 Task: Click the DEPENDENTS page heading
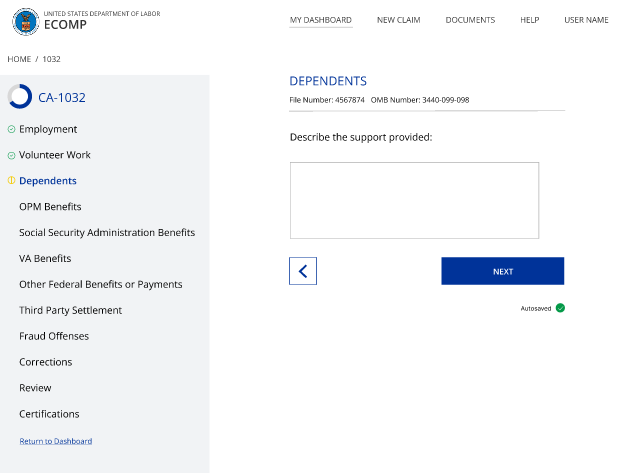coord(328,81)
